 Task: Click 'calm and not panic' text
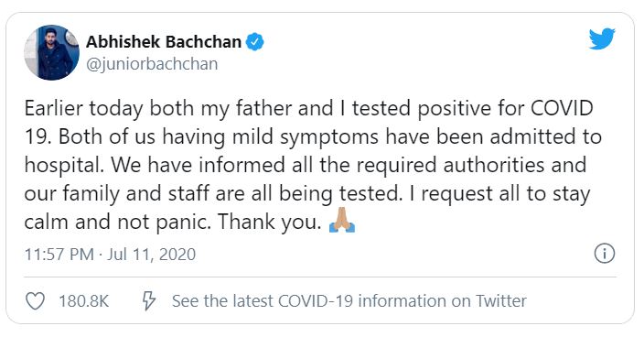pyautogui.click(x=118, y=223)
